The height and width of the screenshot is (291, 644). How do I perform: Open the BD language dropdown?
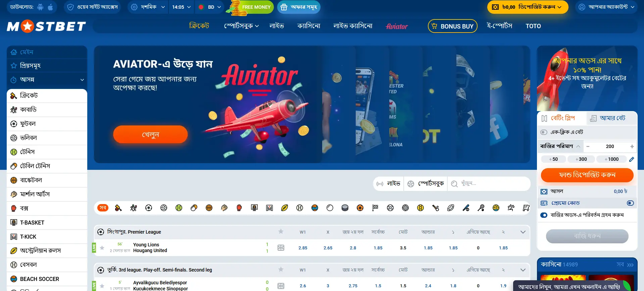(x=210, y=7)
